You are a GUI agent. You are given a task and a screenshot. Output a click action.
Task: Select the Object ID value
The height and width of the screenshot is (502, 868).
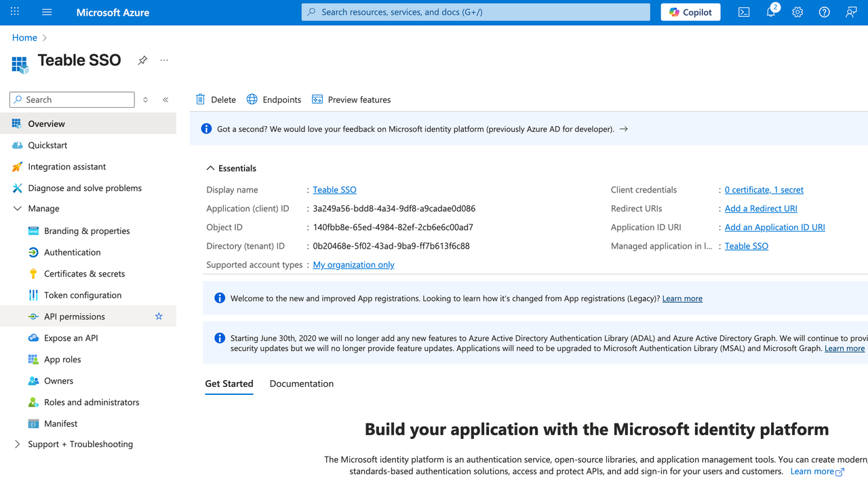click(x=393, y=228)
